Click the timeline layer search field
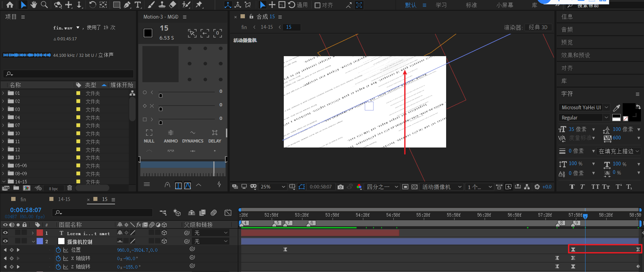Image resolution: width=644 pixels, height=272 pixels. click(102, 212)
